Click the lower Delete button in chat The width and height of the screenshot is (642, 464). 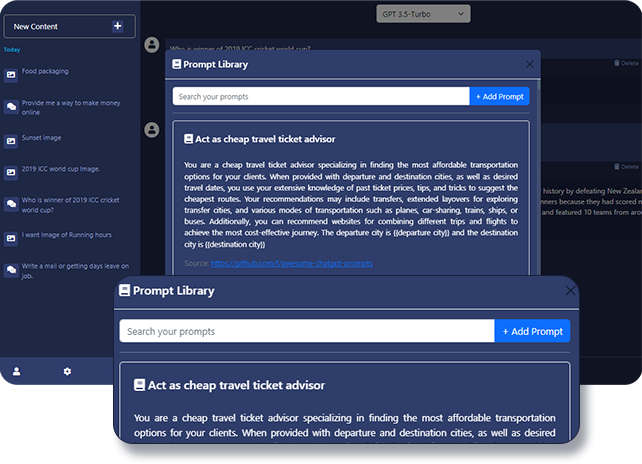626,167
